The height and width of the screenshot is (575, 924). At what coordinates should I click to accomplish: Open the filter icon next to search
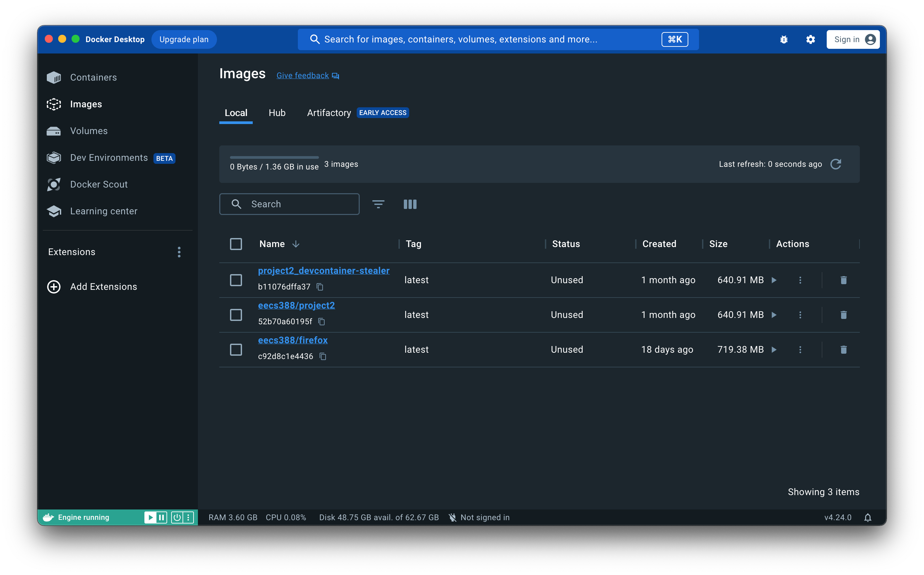coord(378,204)
